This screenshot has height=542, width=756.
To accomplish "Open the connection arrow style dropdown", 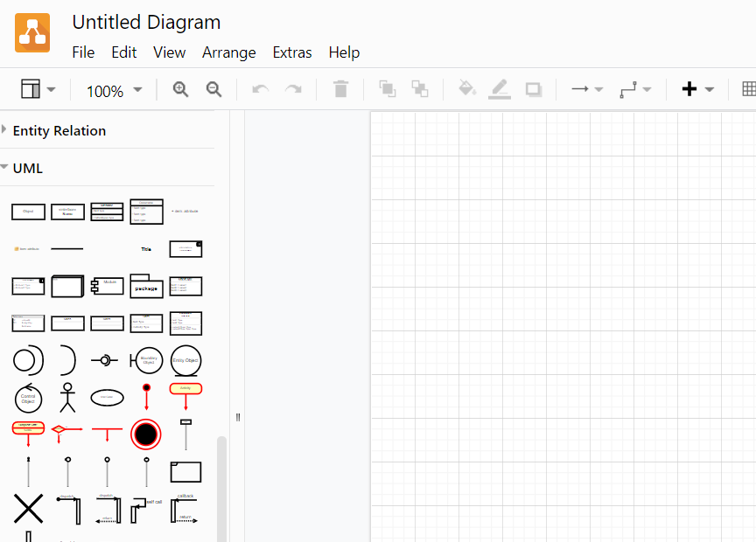I will pos(587,89).
